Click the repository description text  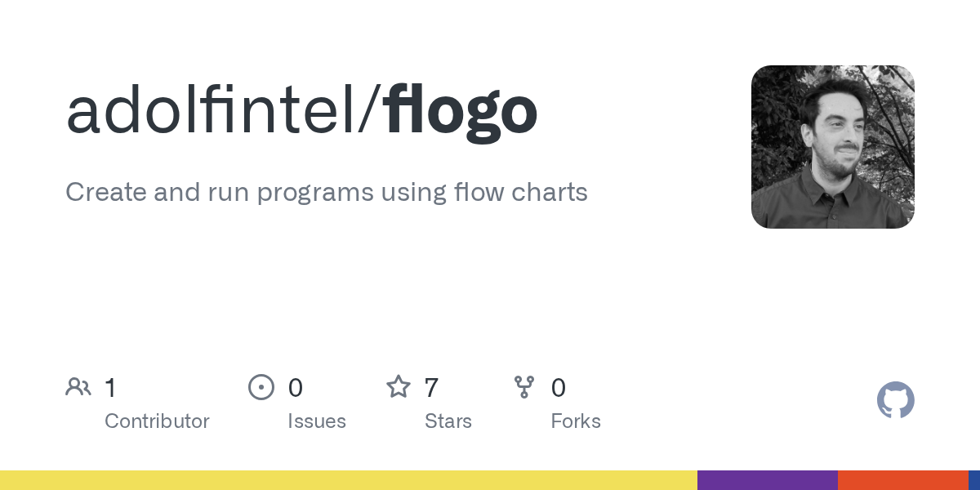(x=326, y=193)
